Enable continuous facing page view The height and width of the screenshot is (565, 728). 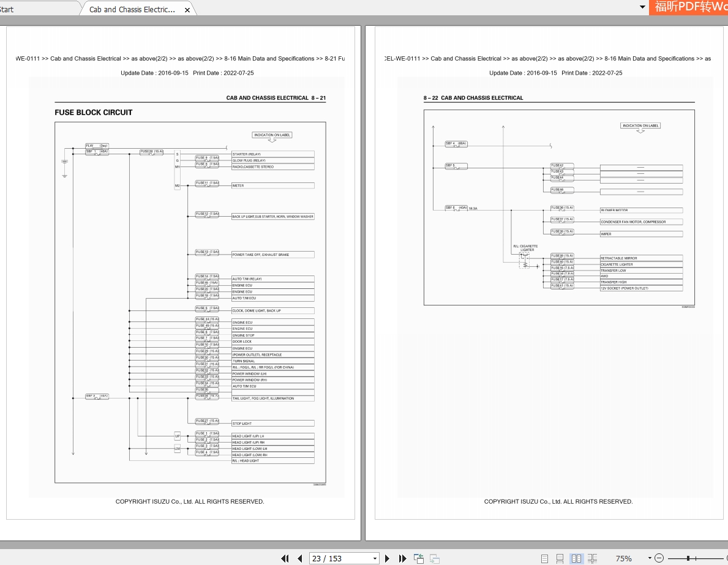[x=592, y=558]
